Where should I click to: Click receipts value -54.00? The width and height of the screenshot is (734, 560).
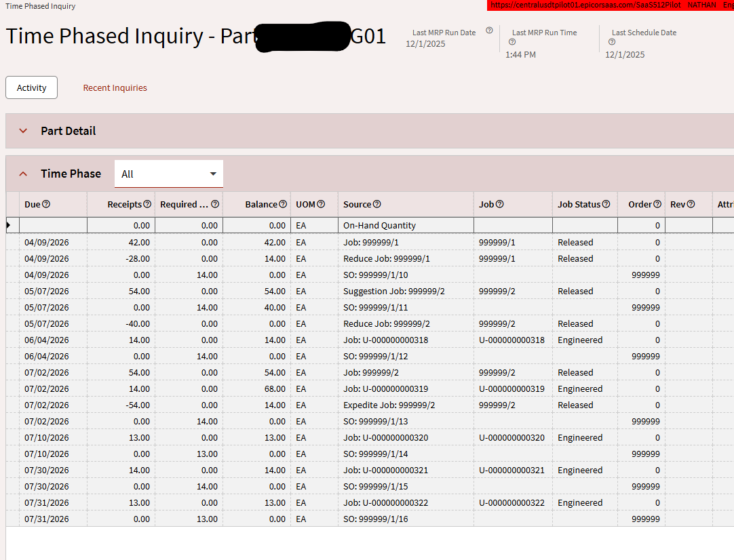pos(138,405)
